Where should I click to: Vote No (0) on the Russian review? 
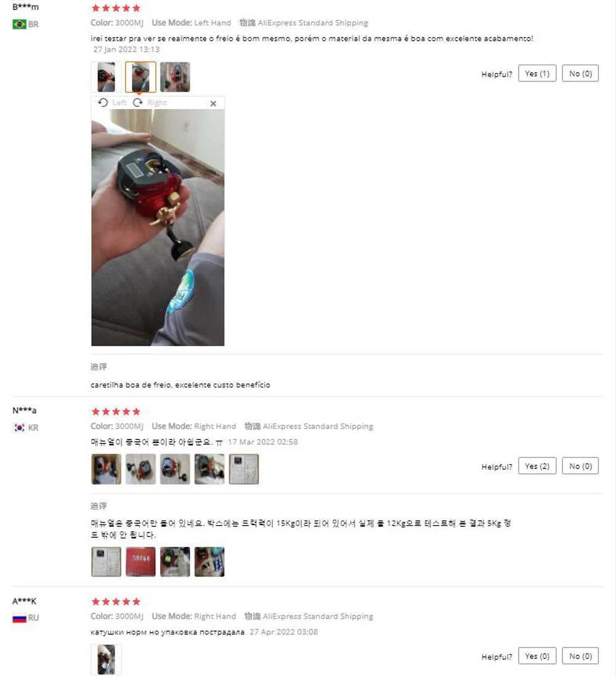[580, 656]
